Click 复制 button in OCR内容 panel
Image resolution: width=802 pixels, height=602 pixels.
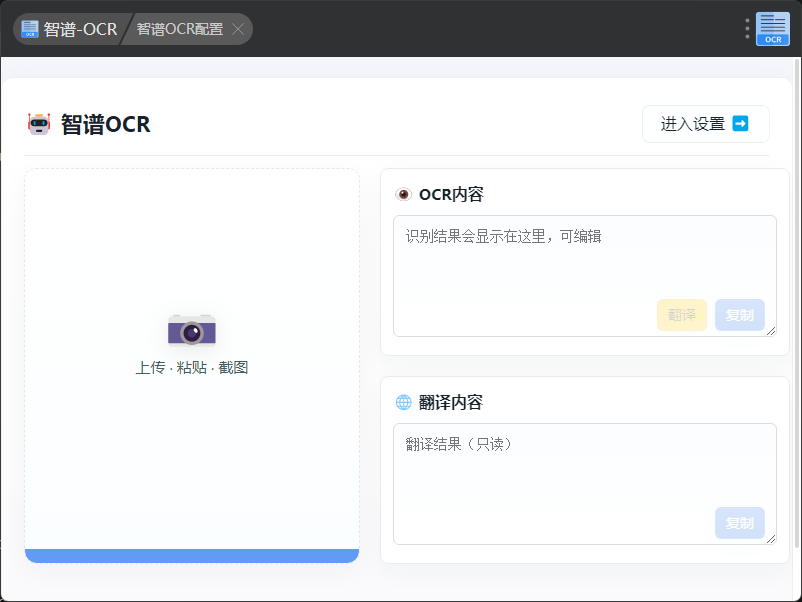(x=740, y=315)
